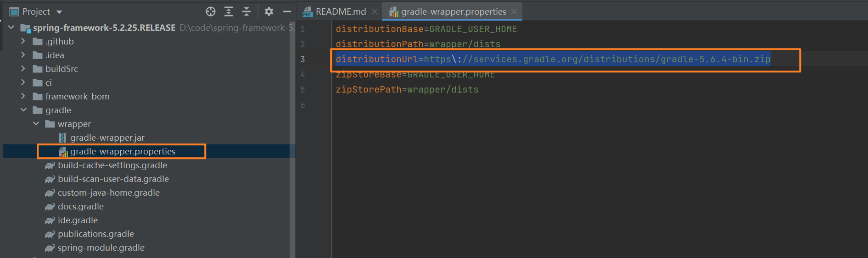The height and width of the screenshot is (258, 868).
Task: Select gradle-wrapper.jar file in tree
Action: coord(107,137)
